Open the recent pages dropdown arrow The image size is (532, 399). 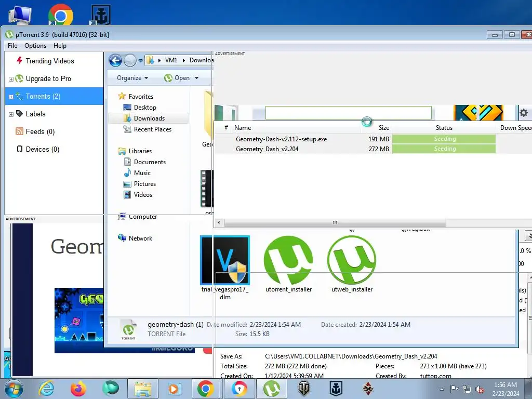(x=140, y=61)
